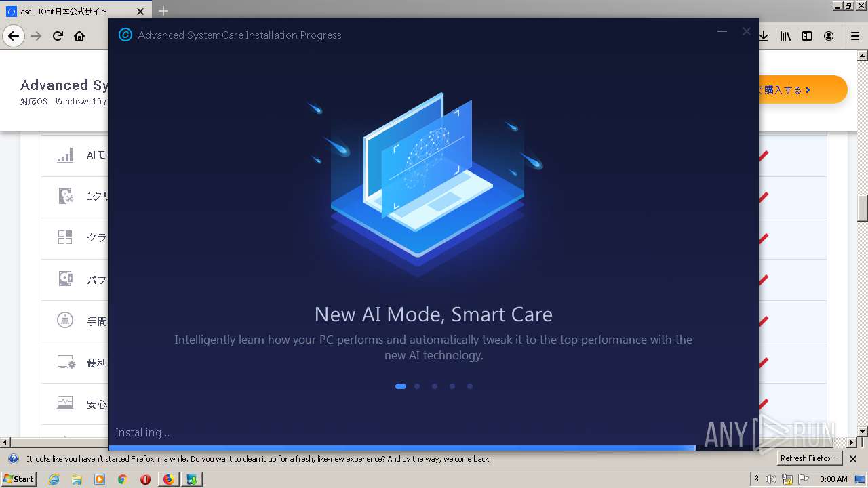Click the show desktop button in tray
868x488 pixels.
coord(861,479)
